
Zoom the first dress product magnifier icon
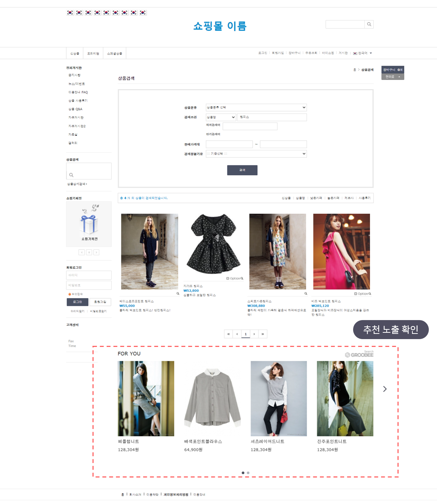[178, 294]
